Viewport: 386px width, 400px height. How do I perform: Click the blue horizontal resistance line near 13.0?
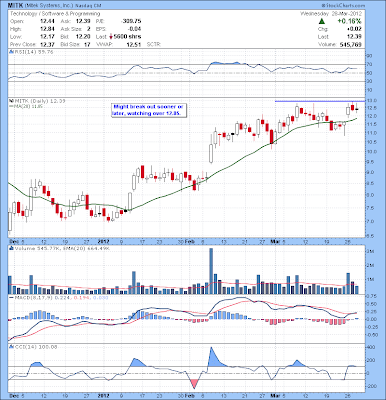pos(320,101)
